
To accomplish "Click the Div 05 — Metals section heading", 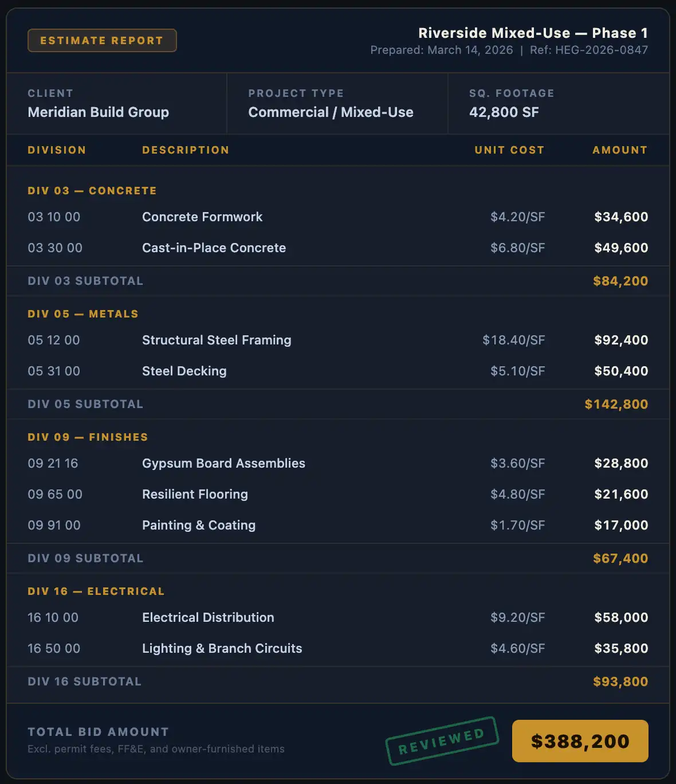I will (83, 314).
